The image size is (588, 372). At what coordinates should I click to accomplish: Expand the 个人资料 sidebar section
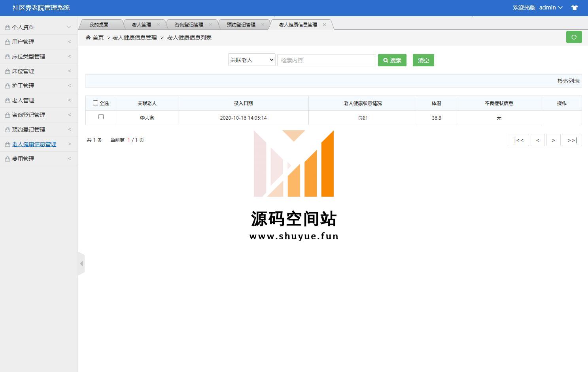[38, 27]
